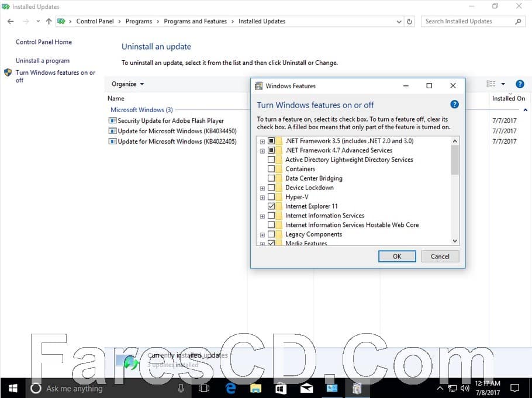
Task: Open the taskbar clock and date
Action: point(488,388)
